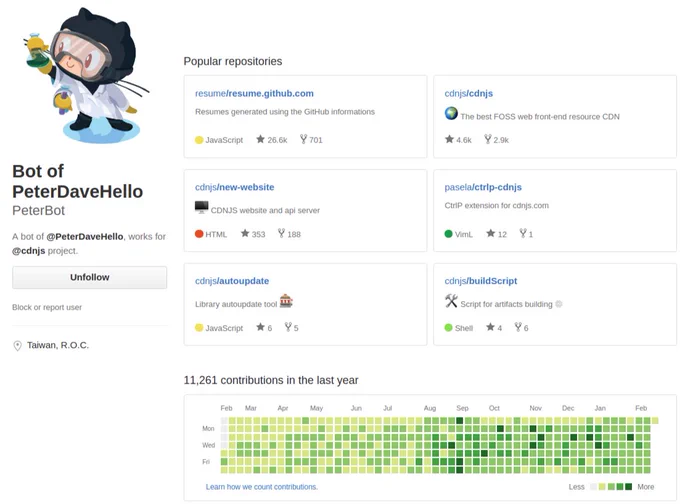
Task: Click the star icon on ctrlp-cdnjs
Action: (x=490, y=233)
